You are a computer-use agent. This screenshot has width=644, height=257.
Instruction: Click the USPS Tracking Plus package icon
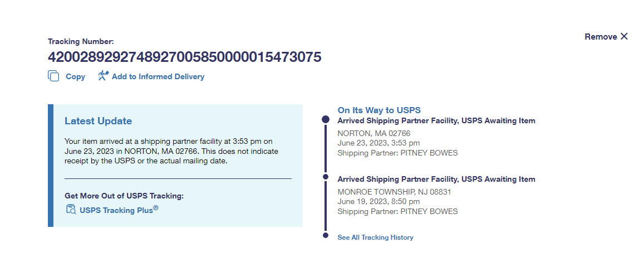[x=71, y=210]
